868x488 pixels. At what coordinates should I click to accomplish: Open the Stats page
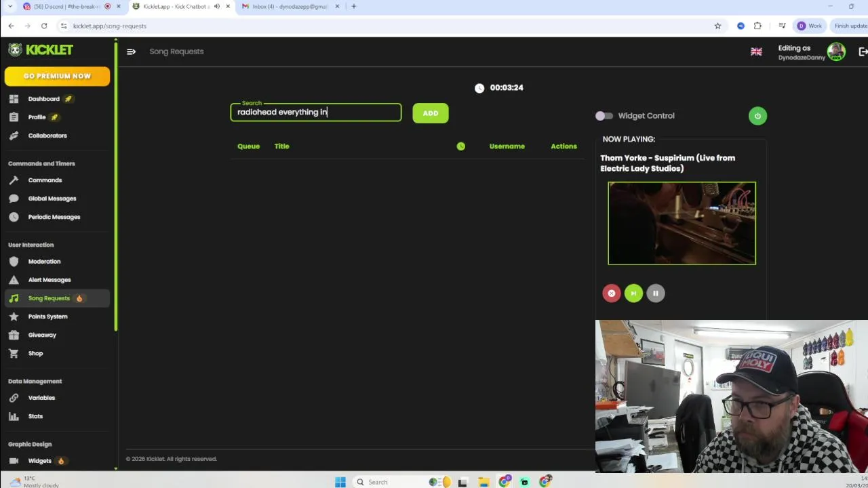pos(35,416)
